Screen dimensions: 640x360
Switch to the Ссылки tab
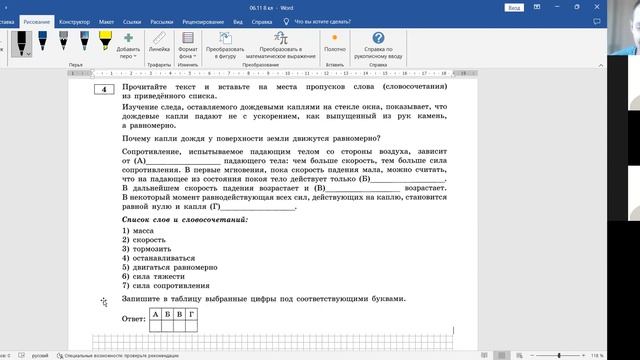[x=132, y=22]
